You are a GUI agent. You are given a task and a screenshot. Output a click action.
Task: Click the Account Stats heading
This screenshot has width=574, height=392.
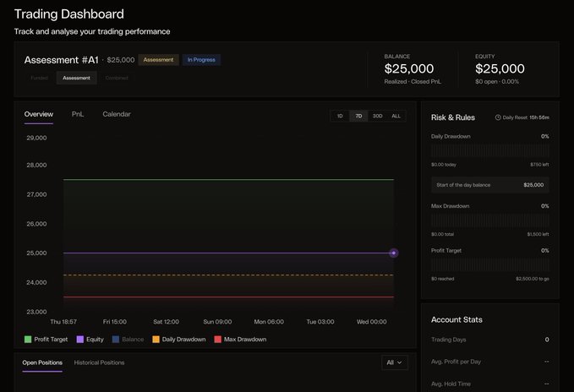click(x=456, y=319)
